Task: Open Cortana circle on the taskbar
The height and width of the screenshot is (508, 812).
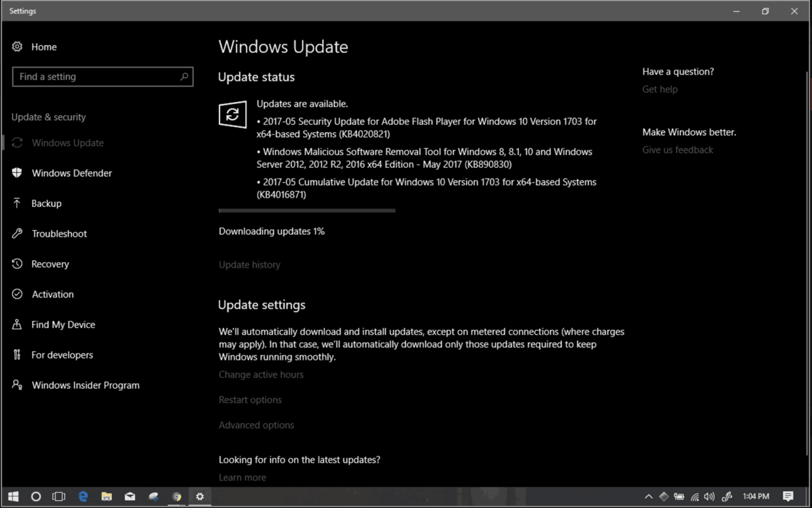Action: pyautogui.click(x=36, y=496)
